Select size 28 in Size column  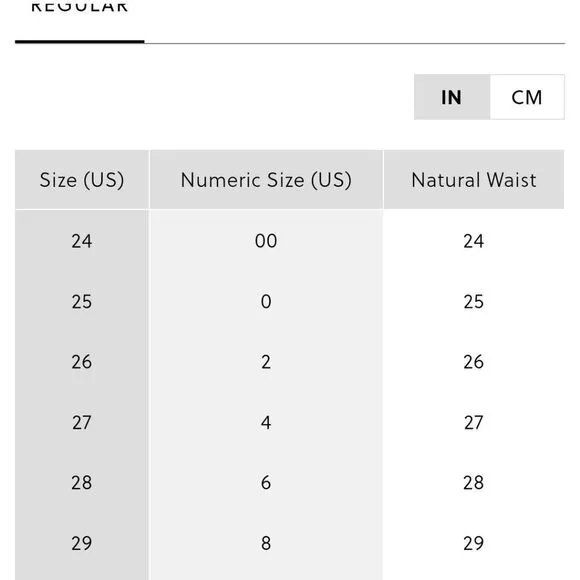tap(82, 483)
